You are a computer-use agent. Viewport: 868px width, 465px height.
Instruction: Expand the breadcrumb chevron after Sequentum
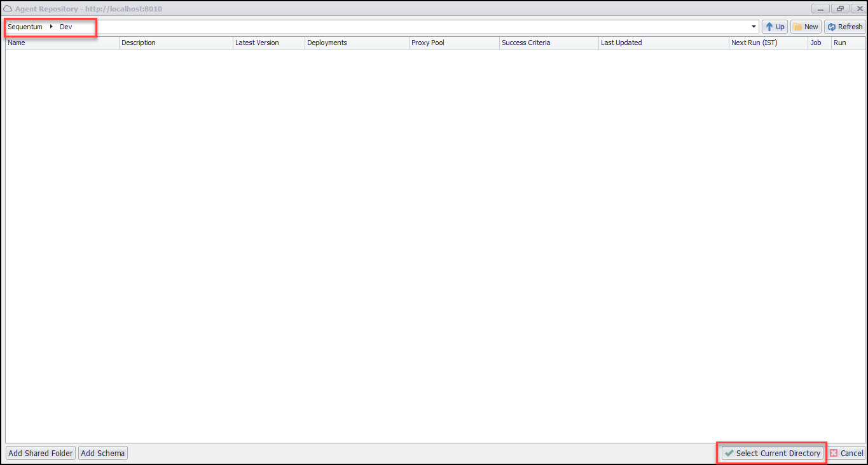(50, 27)
